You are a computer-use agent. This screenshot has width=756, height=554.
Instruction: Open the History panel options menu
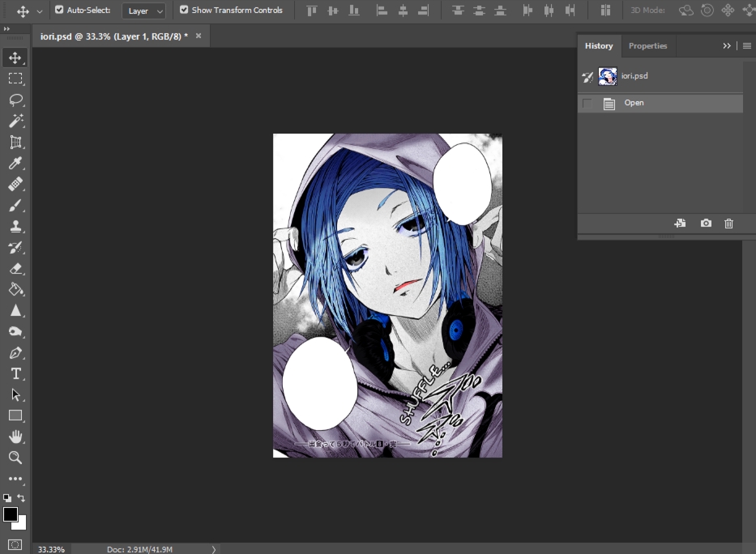coord(746,46)
